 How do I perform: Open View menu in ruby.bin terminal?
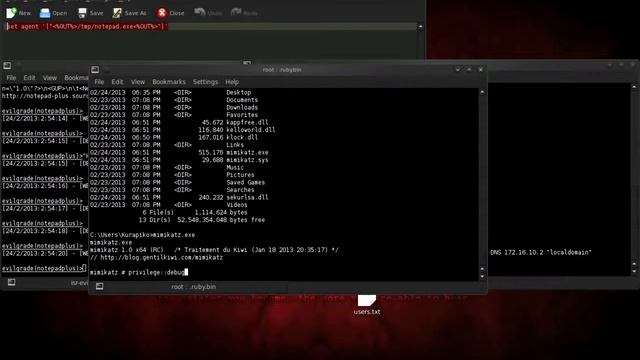tap(138, 82)
